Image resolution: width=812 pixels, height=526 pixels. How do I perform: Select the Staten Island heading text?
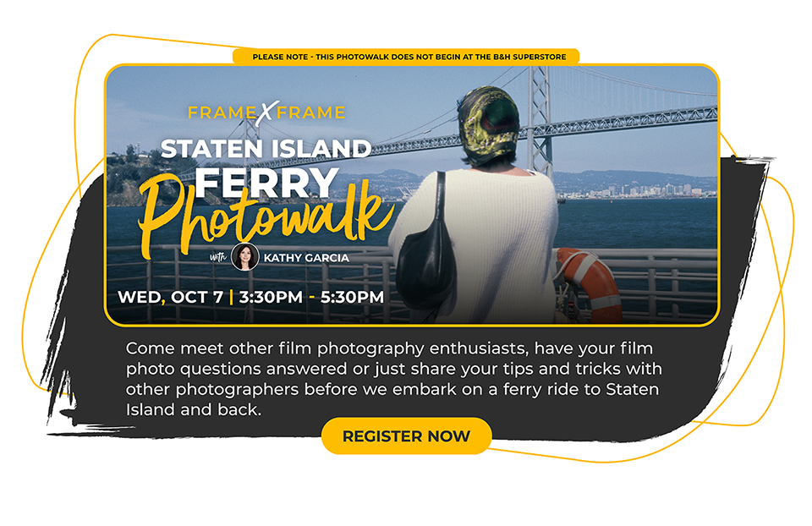[x=266, y=149]
